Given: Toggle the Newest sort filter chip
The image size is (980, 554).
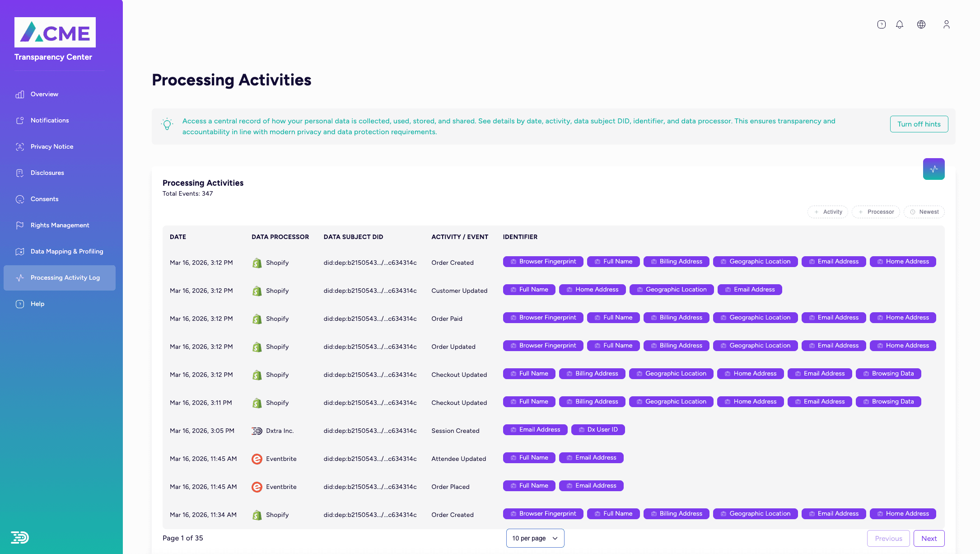Looking at the screenshot, I should (x=924, y=212).
